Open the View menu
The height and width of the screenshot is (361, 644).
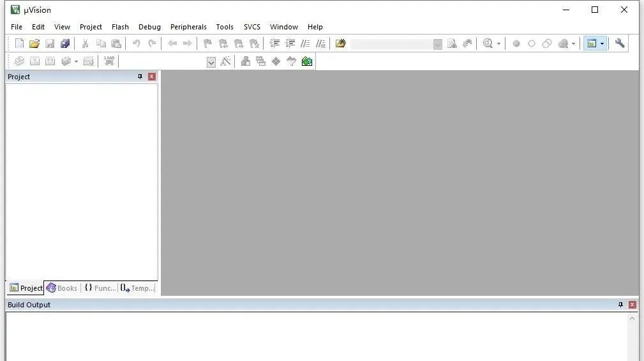(x=62, y=27)
